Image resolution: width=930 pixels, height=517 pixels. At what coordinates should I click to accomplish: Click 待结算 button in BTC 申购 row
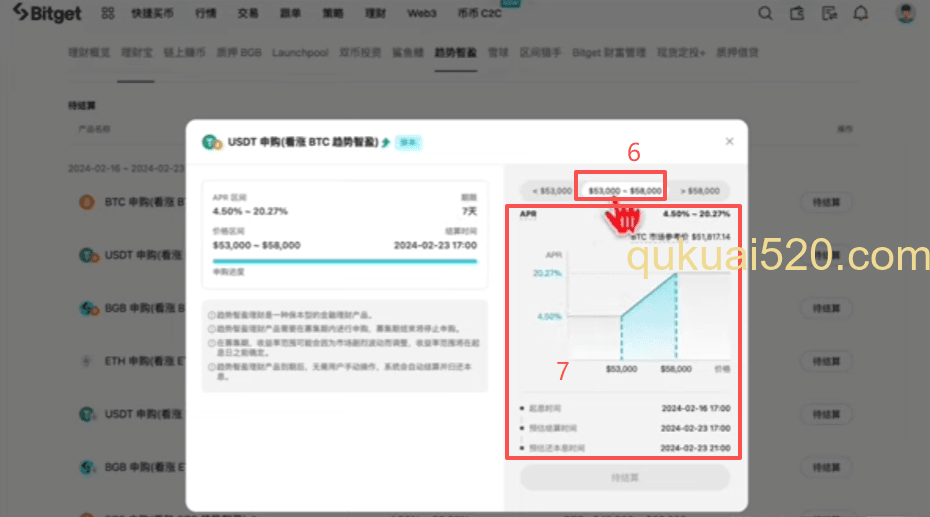[826, 202]
